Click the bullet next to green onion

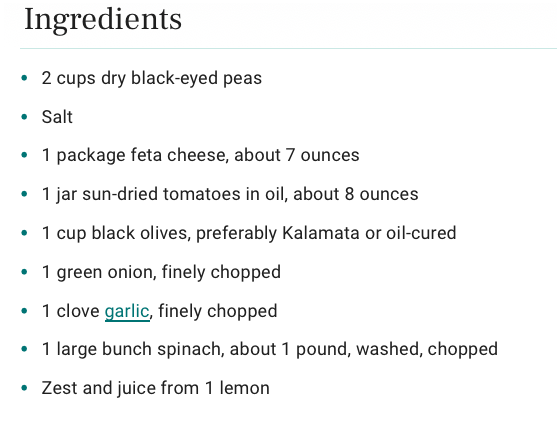(25, 272)
